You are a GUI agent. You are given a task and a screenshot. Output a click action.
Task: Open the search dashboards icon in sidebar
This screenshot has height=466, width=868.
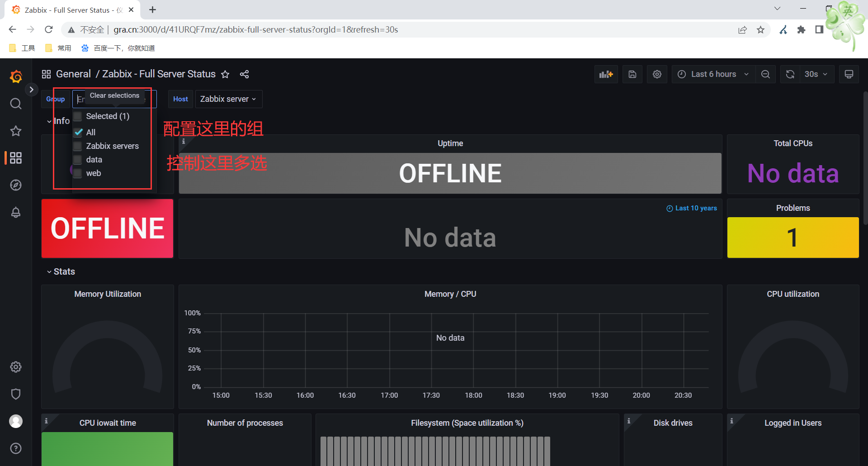coord(16,104)
